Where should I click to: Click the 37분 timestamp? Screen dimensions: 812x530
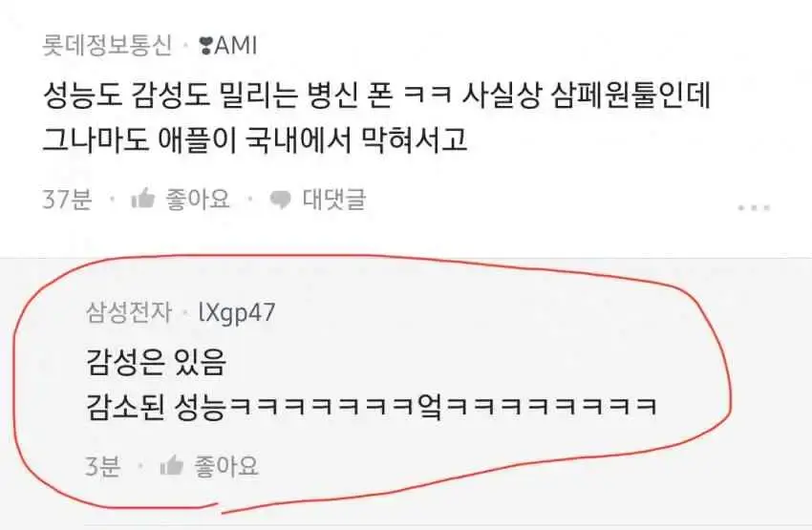click(67, 200)
